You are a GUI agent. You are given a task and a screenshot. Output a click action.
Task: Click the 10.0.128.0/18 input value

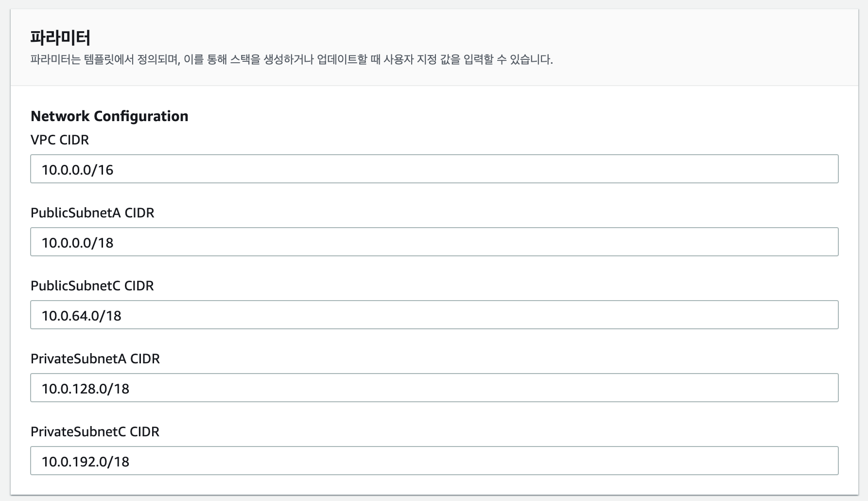85,388
